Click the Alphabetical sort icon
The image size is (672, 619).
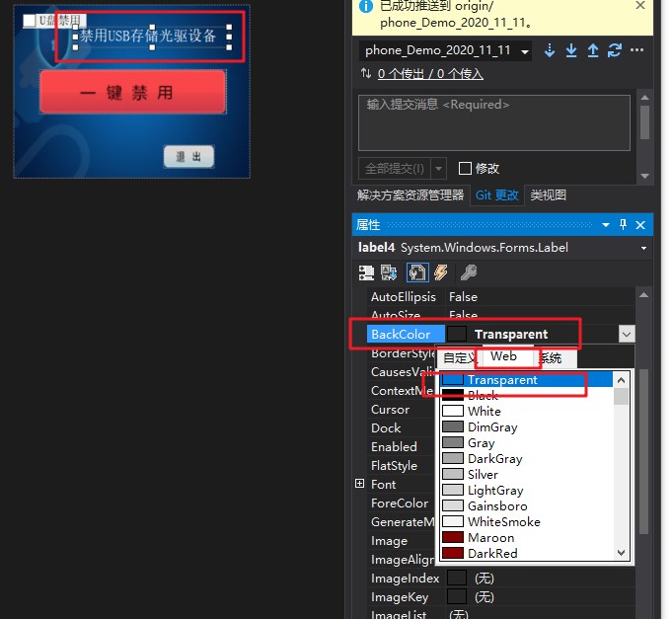pos(389,272)
